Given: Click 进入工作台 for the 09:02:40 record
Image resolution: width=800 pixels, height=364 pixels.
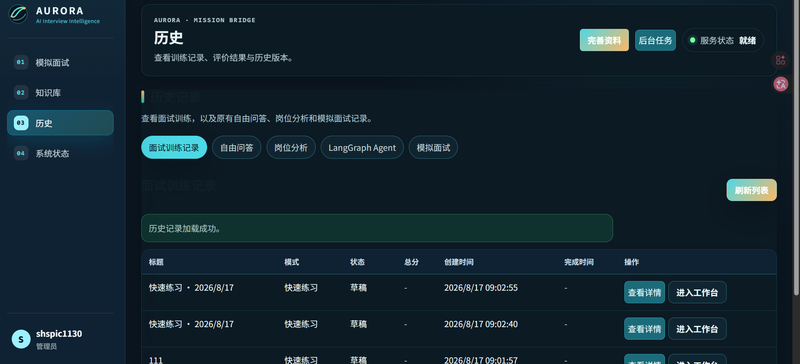Looking at the screenshot, I should click(697, 329).
